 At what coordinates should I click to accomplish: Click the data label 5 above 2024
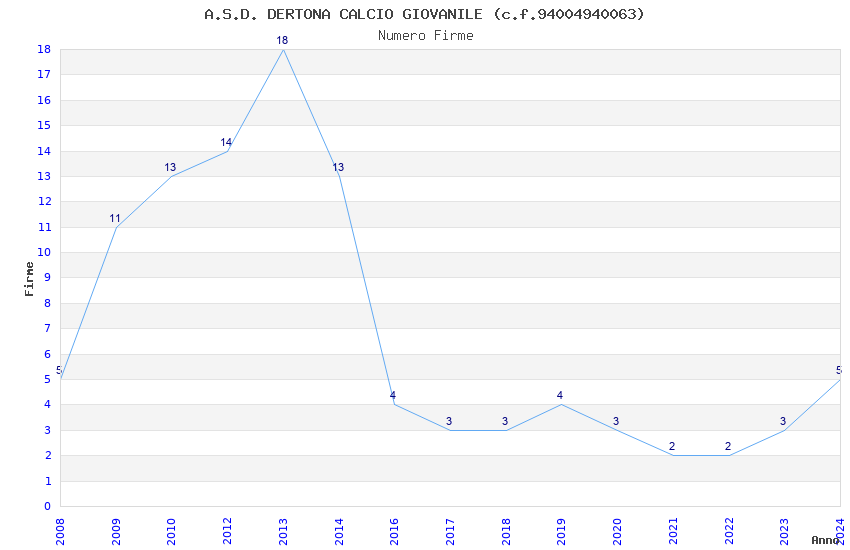tap(839, 370)
